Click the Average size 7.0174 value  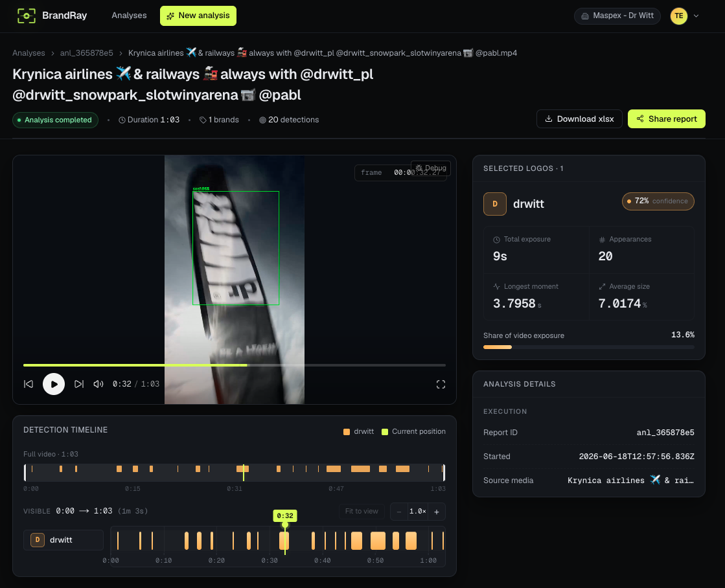623,304
